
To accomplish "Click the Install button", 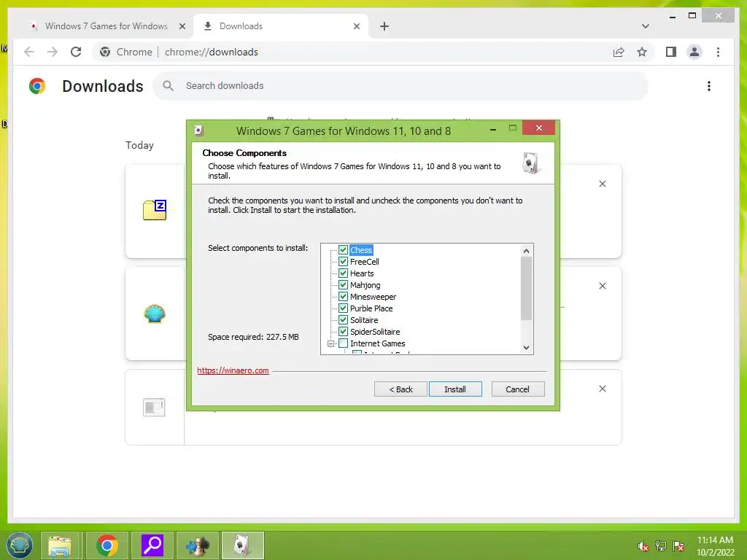I will click(x=455, y=389).
